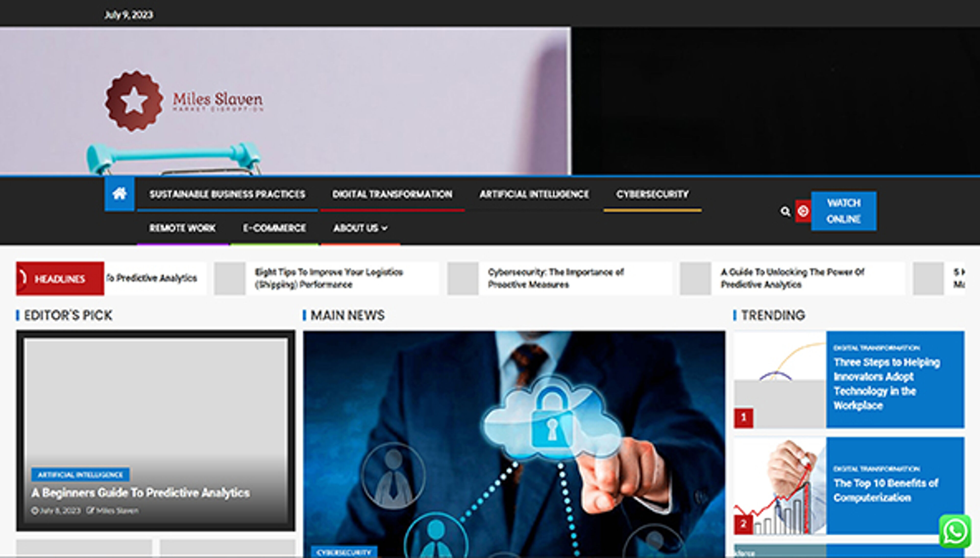Select the Remote Work menu link
Image resolution: width=980 pixels, height=558 pixels.
point(182,228)
